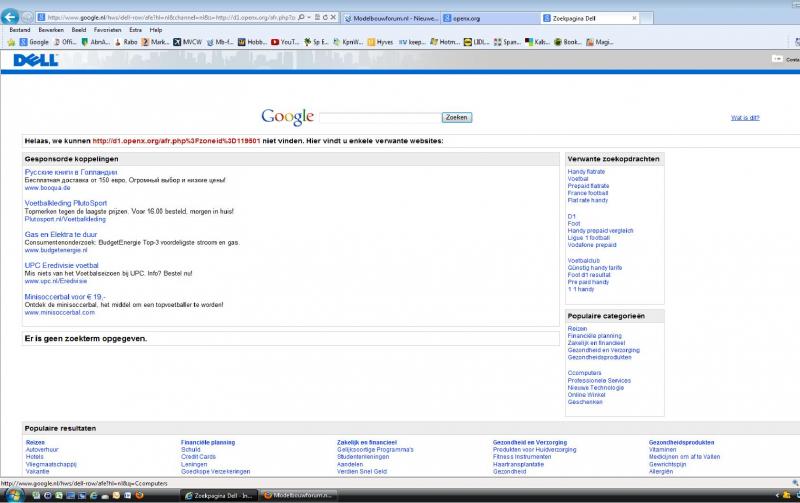Open the Bewerken menu
The width and height of the screenshot is (800, 503).
point(51,30)
